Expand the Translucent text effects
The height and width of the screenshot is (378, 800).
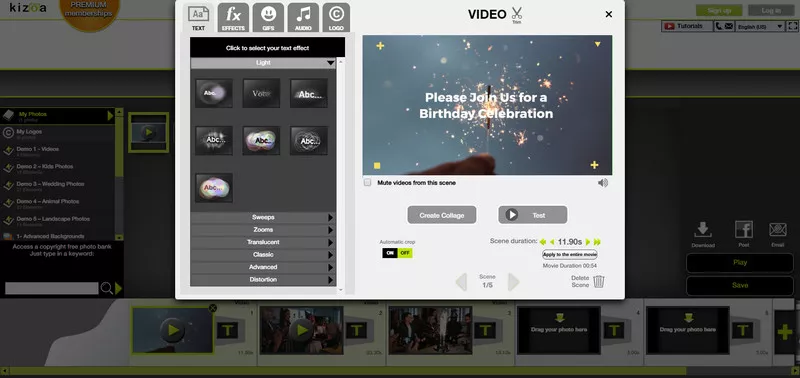click(263, 242)
